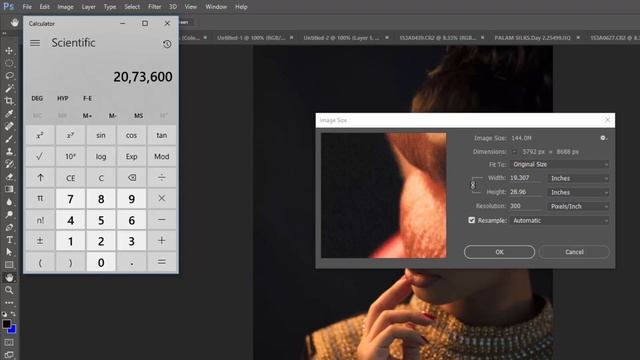Click Cancel in Image Size dialog

[574, 252]
